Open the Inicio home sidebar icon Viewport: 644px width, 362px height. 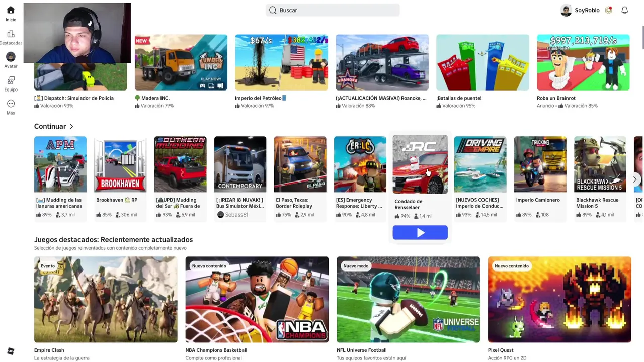click(x=11, y=10)
